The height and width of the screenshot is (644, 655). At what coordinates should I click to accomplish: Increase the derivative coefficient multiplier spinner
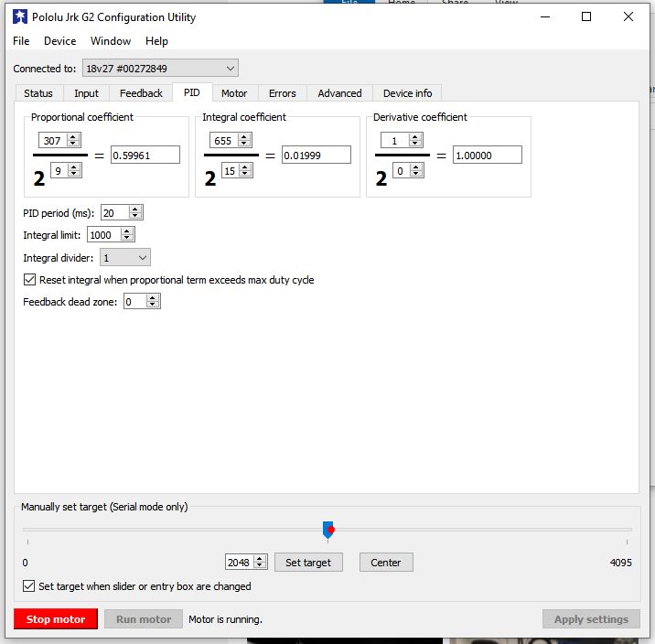[415, 137]
